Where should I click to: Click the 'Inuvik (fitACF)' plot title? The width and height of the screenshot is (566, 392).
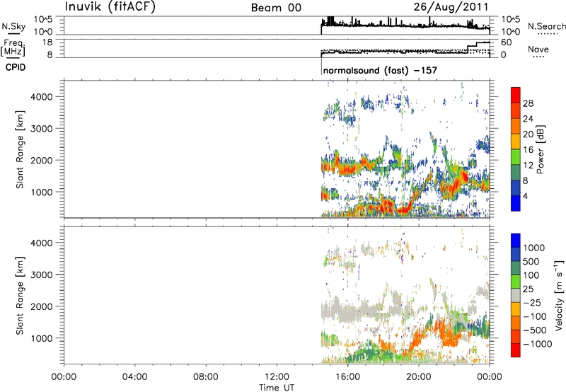110,7
